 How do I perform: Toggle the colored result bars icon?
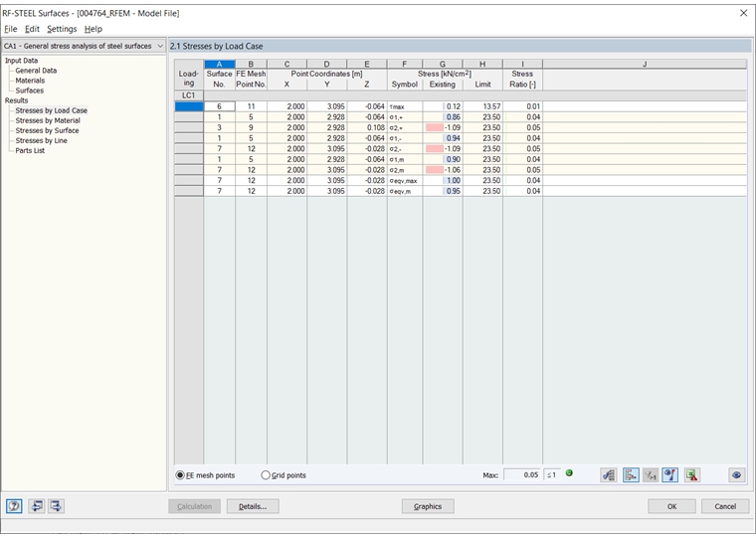click(x=630, y=475)
